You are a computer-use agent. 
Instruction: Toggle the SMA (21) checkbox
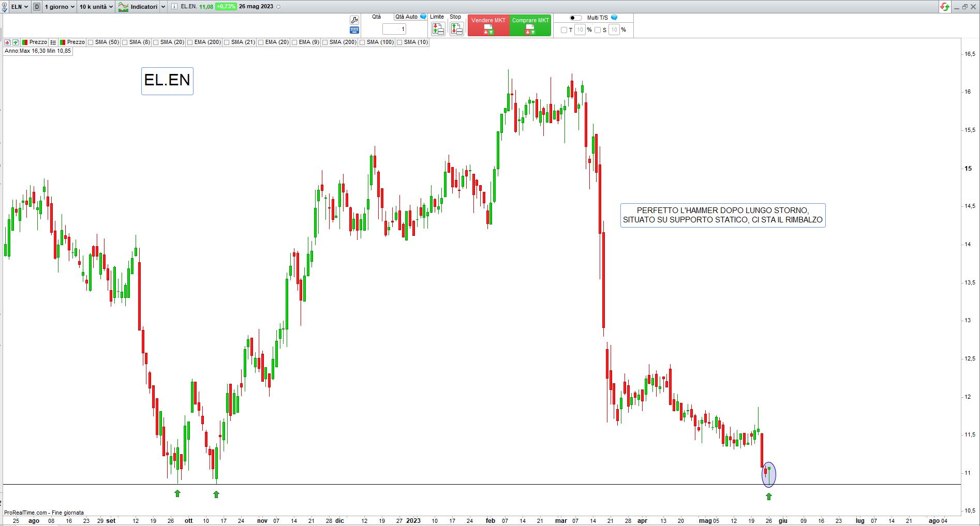click(227, 42)
